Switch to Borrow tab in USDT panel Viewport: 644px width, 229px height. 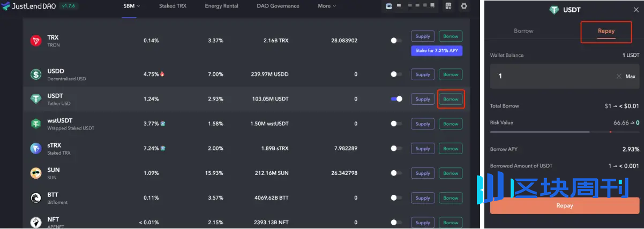coord(523,31)
